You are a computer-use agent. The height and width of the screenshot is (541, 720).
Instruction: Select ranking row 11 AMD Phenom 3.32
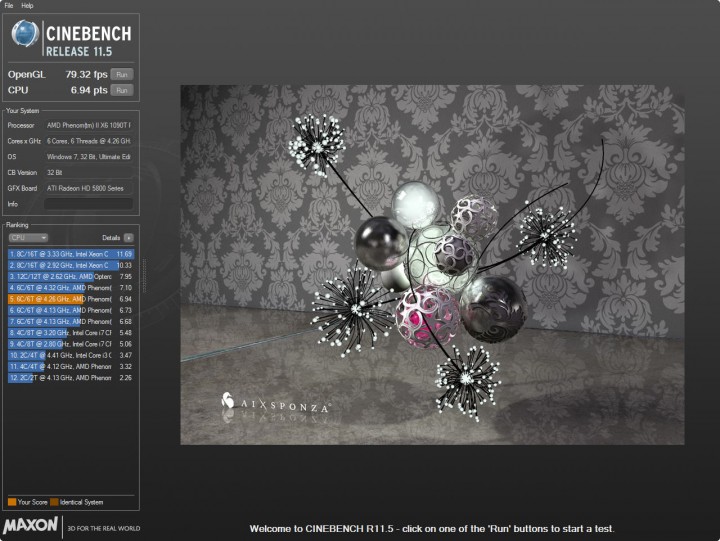click(x=71, y=366)
